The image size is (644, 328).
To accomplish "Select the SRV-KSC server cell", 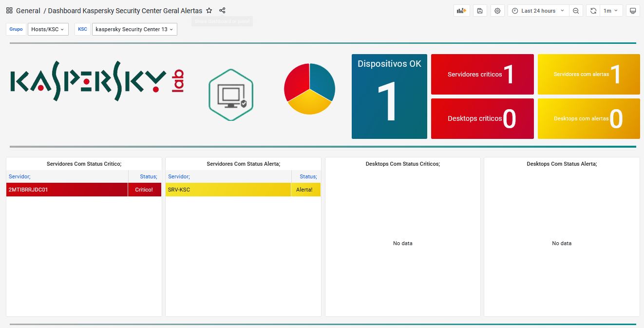I will [x=228, y=190].
